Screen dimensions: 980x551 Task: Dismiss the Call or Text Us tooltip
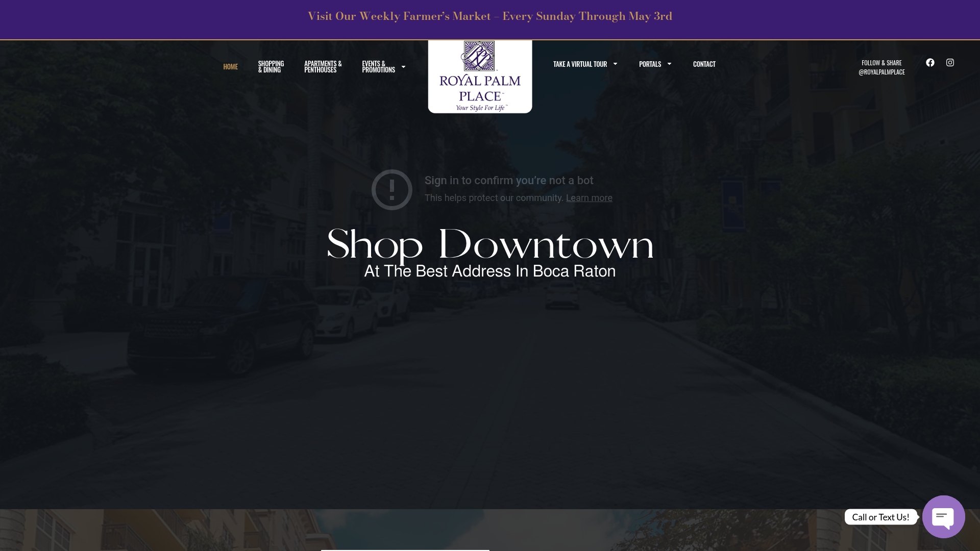coord(880,517)
